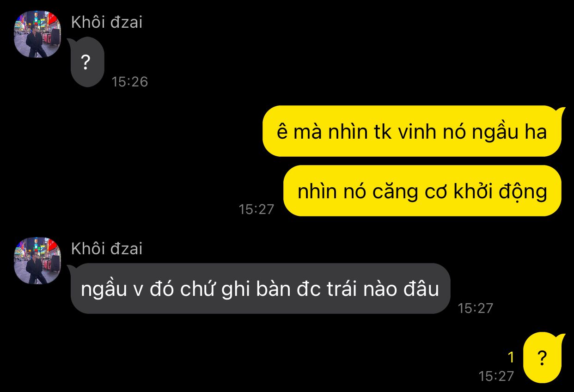Viewport: 574px width, 392px height.
Task: Select the gray reply "ngầu v đó chứ ghi bàn đc trái nào đâu"
Action: pyautogui.click(x=260, y=289)
